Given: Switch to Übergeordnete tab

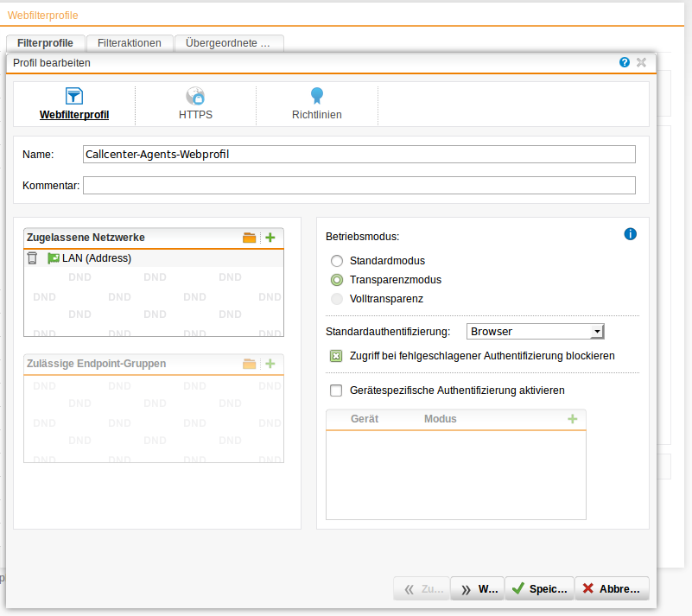Looking at the screenshot, I should [x=228, y=43].
